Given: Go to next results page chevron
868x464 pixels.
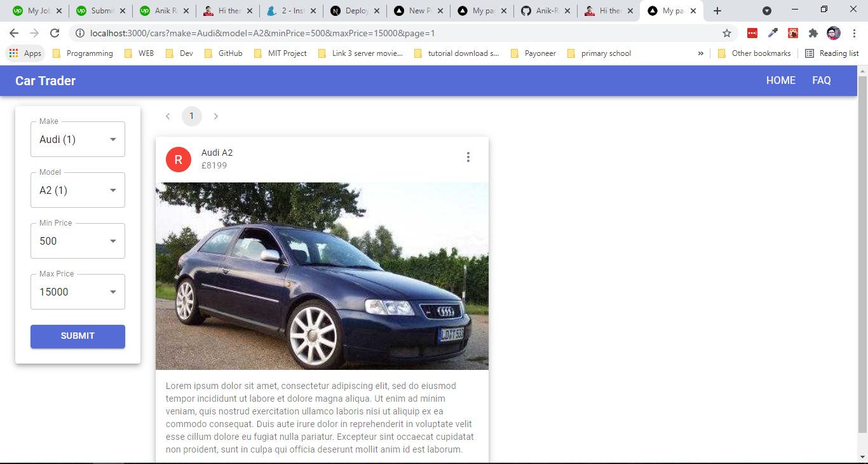Looking at the screenshot, I should [x=216, y=116].
